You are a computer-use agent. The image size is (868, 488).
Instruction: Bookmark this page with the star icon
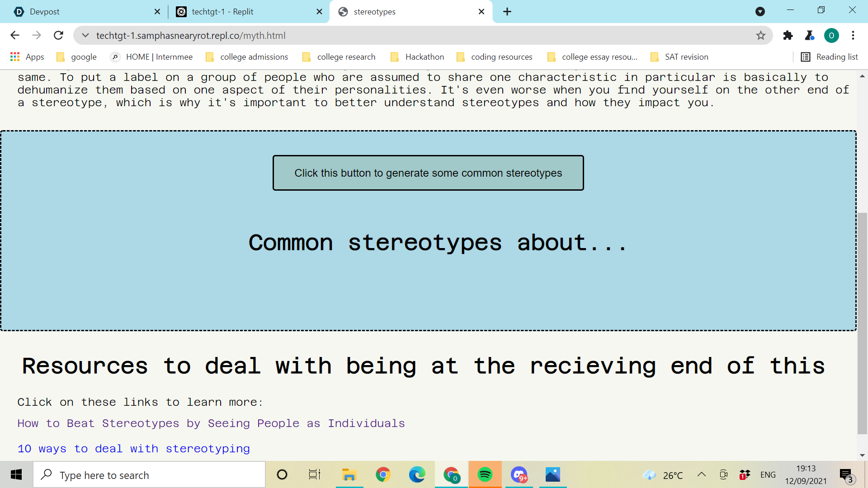[x=761, y=35]
